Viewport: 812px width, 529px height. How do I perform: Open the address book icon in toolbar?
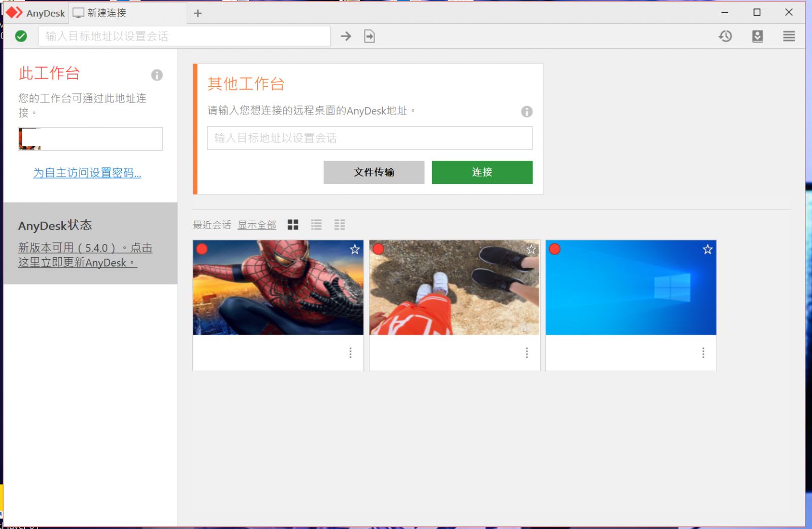(x=757, y=36)
